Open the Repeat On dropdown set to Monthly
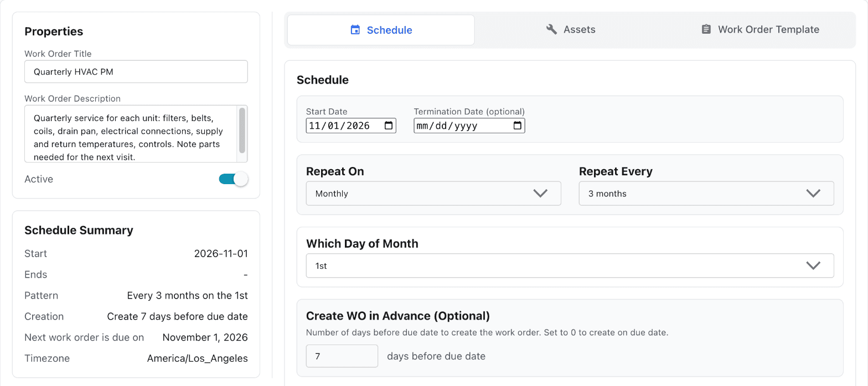Screen dimensions: 868x386 433,194
